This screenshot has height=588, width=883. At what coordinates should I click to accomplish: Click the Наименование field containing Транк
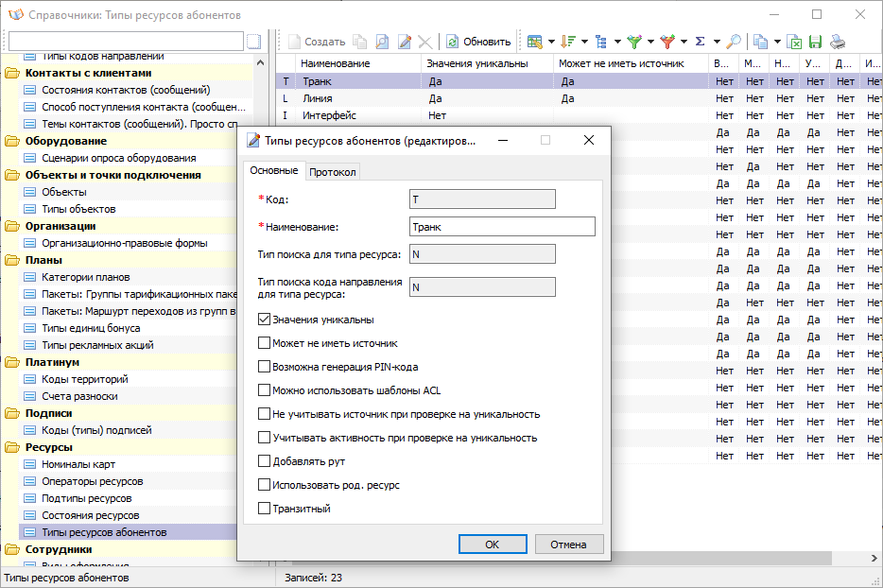502,227
